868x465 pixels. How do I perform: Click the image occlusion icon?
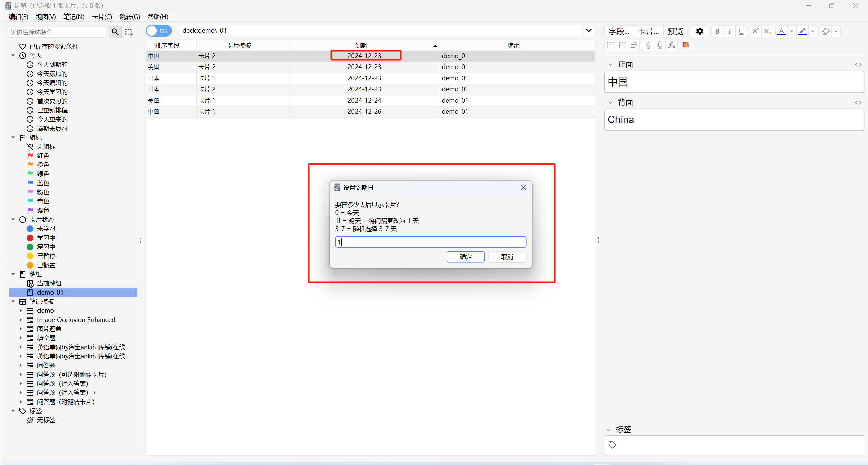pyautogui.click(x=686, y=45)
